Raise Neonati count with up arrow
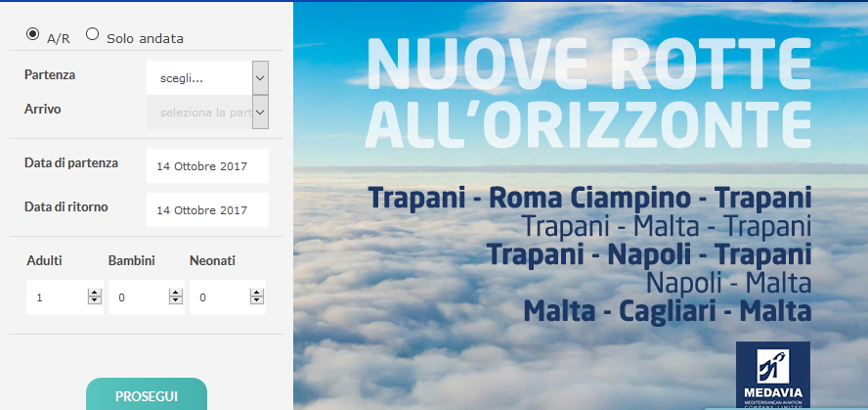This screenshot has height=410, width=868. [257, 293]
